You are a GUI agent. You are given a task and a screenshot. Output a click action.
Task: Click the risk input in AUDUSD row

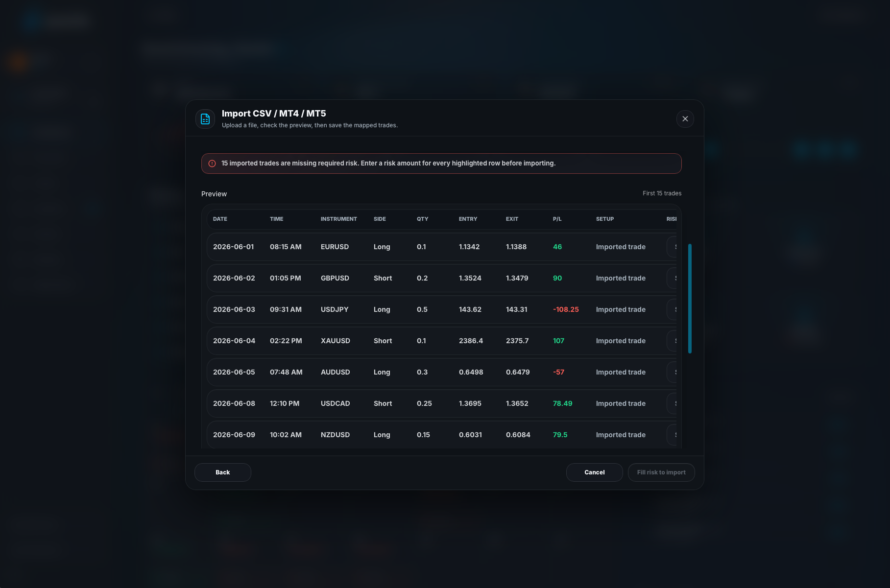click(x=672, y=372)
